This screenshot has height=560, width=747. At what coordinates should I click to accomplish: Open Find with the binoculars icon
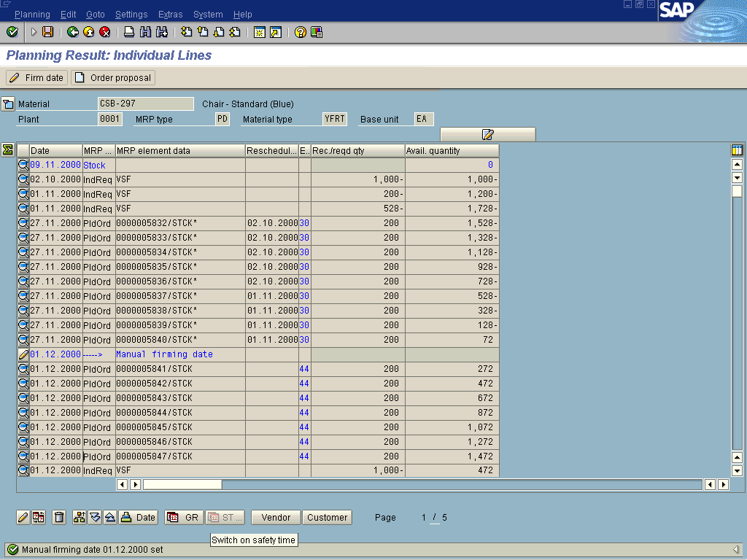(145, 32)
